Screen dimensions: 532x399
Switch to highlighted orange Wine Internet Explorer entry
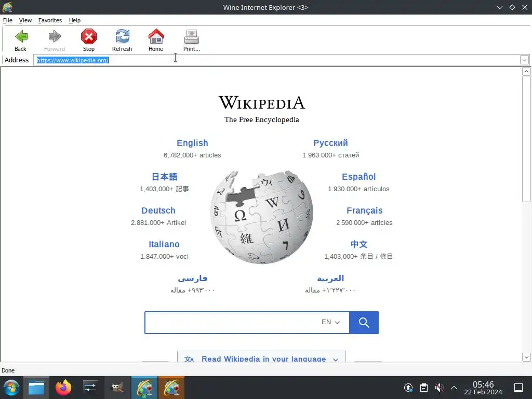[171, 388]
